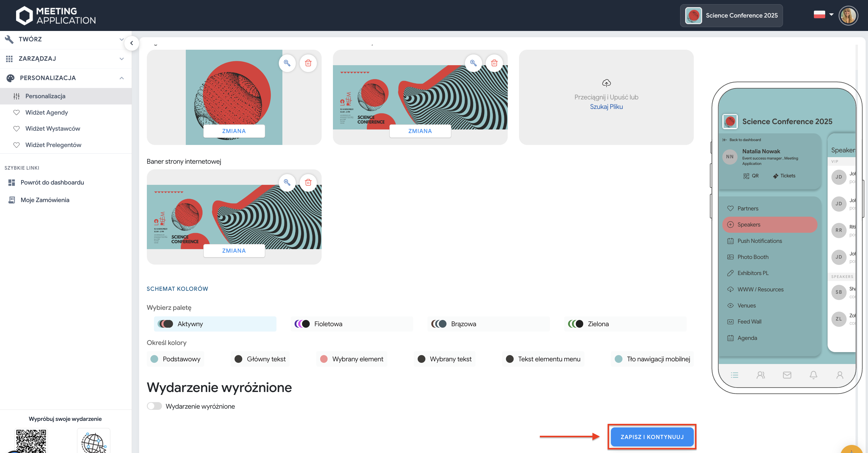Delete the website banner image with trash icon

(x=308, y=182)
